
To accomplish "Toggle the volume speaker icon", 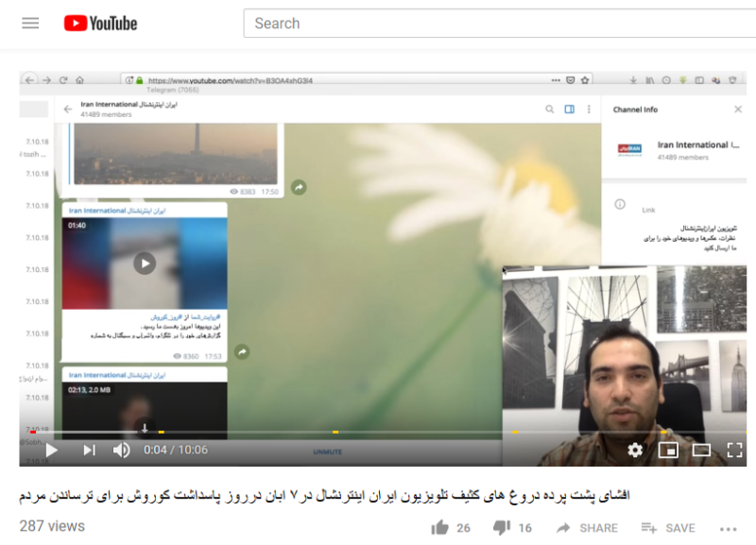I will pyautogui.click(x=121, y=450).
